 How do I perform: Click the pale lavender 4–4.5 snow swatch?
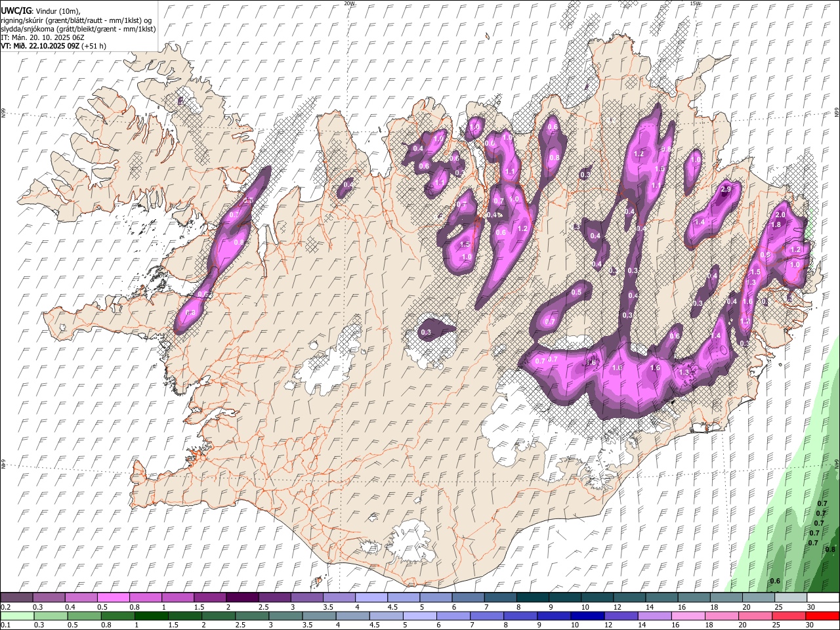pyautogui.click(x=371, y=598)
